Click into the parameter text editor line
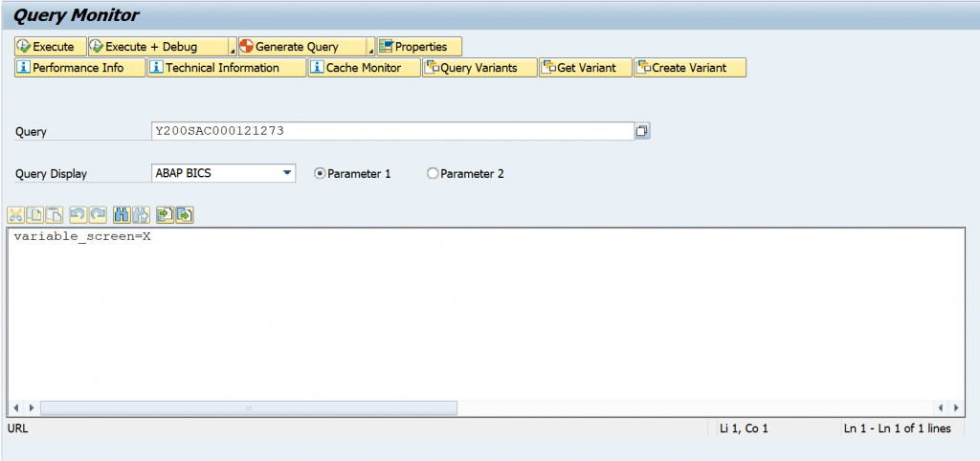Viewport: 980px width, 461px height. point(82,237)
